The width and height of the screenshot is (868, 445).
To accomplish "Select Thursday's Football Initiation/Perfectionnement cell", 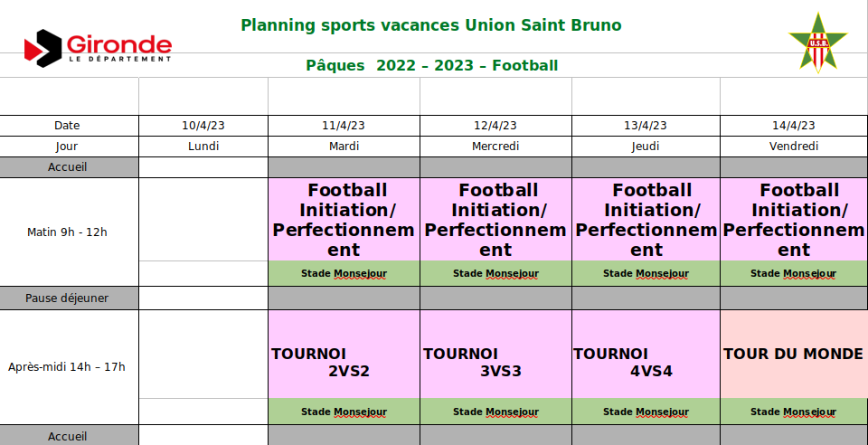I will click(x=646, y=220).
